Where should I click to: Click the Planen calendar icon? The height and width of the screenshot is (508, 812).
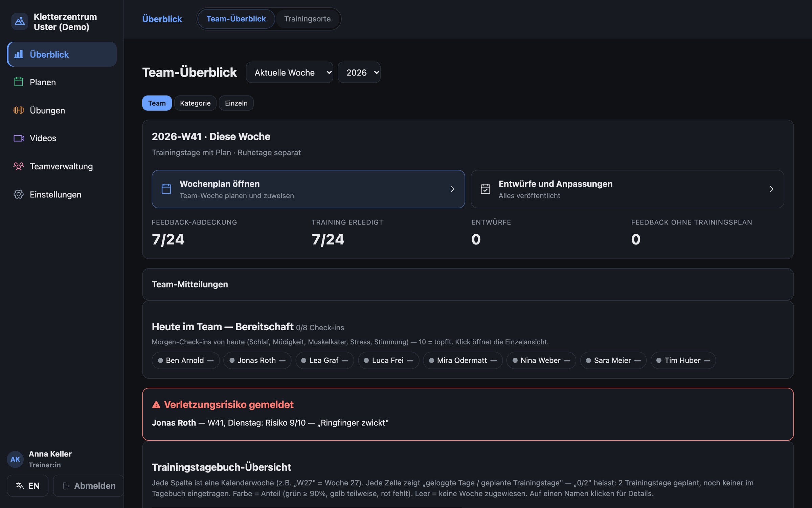[19, 82]
